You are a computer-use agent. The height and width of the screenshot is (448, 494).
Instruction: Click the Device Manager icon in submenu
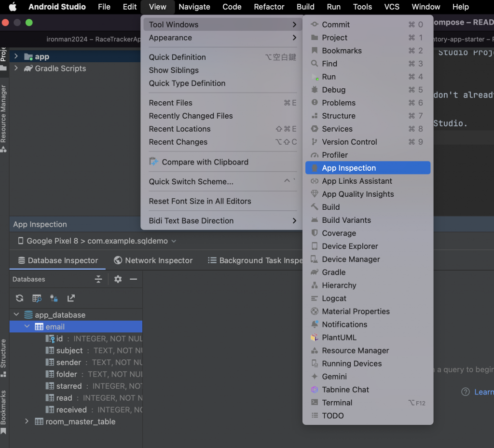coord(315,259)
